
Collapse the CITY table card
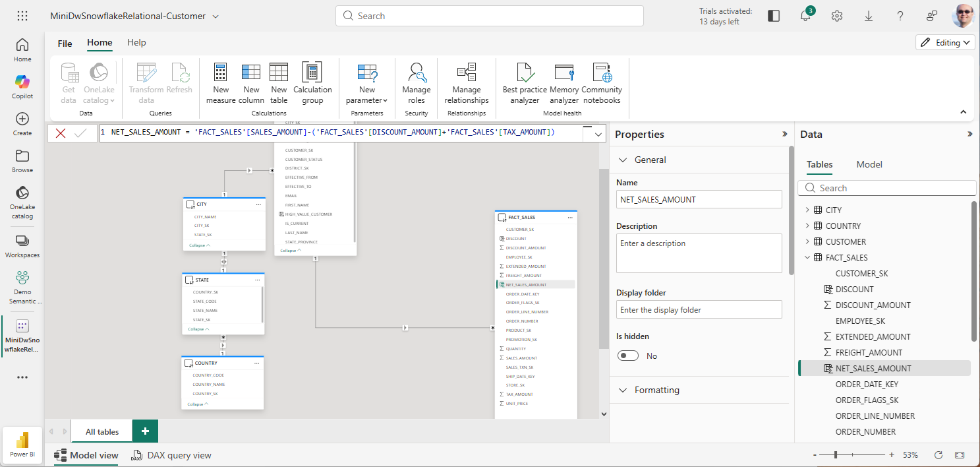click(199, 245)
